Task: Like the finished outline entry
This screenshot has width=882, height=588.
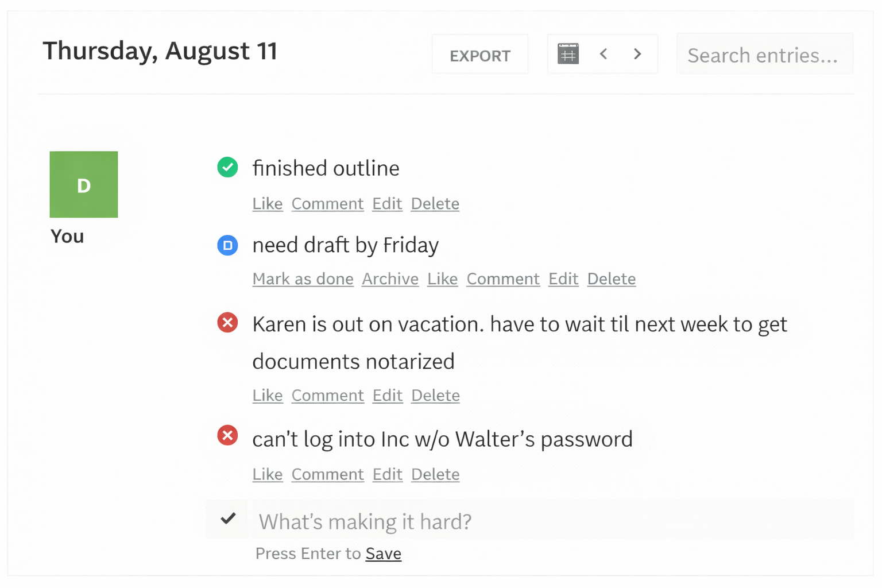Action: (268, 204)
